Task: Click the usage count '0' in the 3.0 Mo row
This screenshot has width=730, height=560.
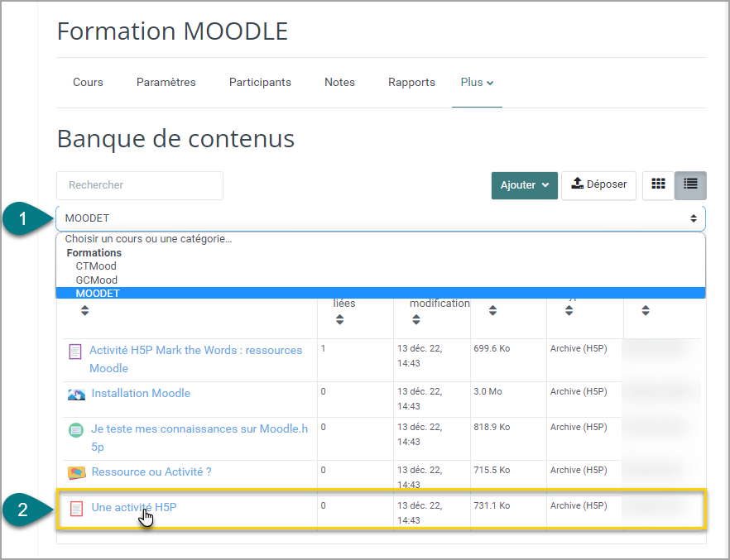Action: (323, 391)
